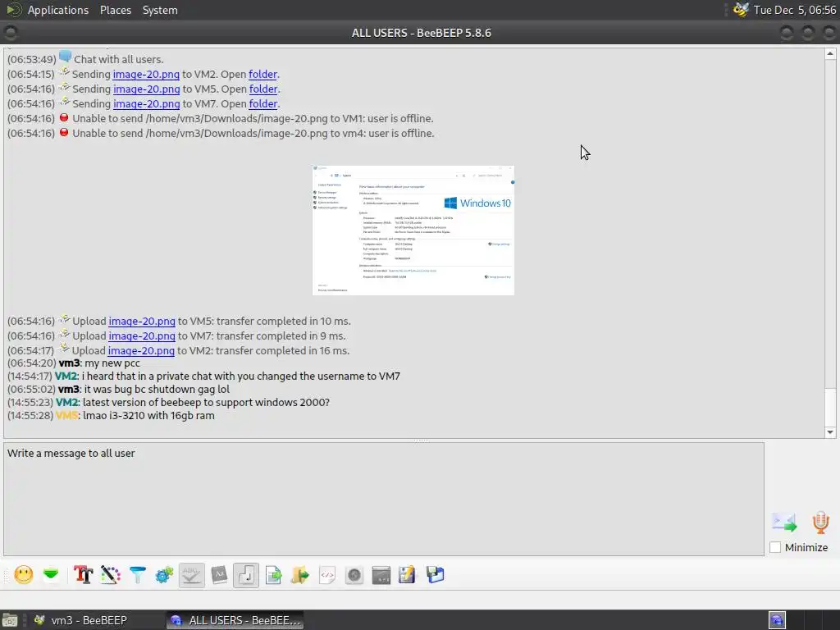Image resolution: width=840 pixels, height=630 pixels.
Task: Click the notepad with pencil icon
Action: click(407, 575)
